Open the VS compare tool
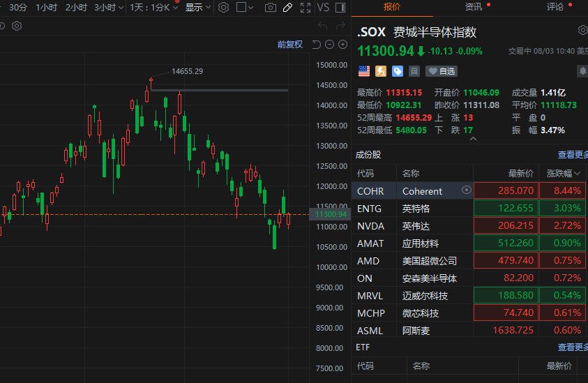 click(x=323, y=8)
